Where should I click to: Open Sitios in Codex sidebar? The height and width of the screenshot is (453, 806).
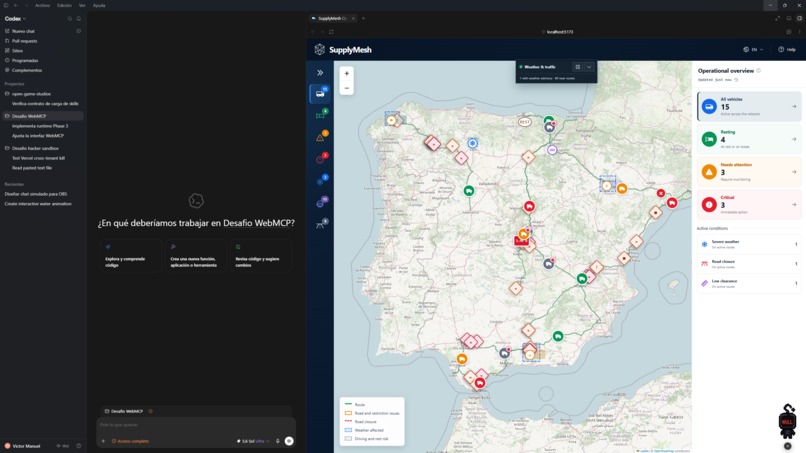[43, 50]
